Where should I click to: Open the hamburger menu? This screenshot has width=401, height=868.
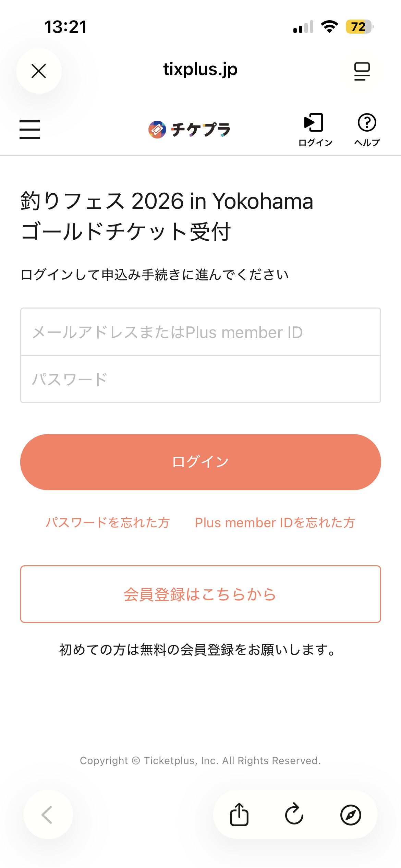click(x=30, y=129)
